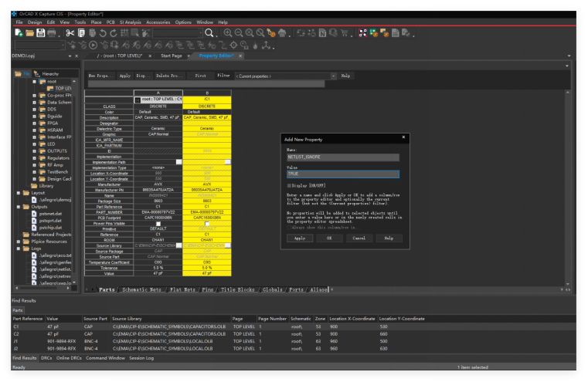Open the Design menu
This screenshot has width=588, height=382.
(x=35, y=22)
